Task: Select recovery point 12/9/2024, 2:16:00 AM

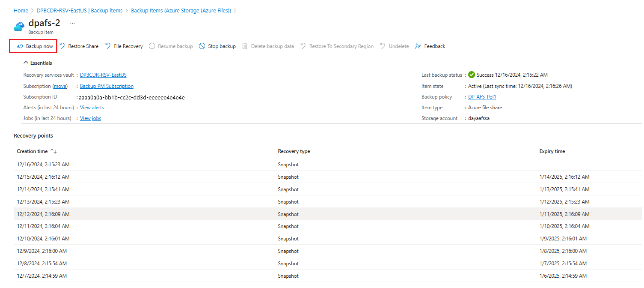Action: 328,251
